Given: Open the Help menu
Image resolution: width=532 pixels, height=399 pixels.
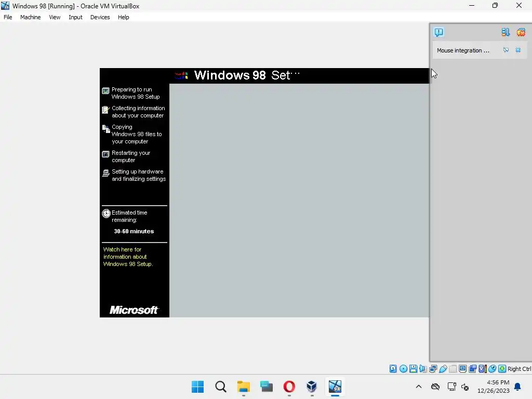Looking at the screenshot, I should pyautogui.click(x=124, y=17).
